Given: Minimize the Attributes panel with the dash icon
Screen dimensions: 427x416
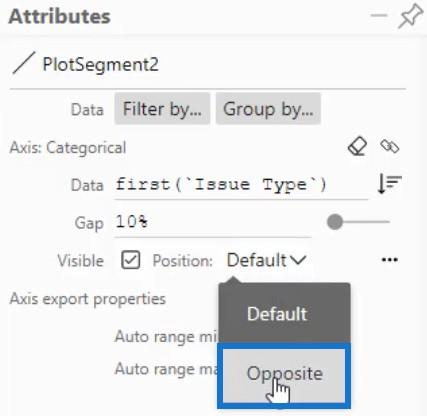Looking at the screenshot, I should pos(379,15).
